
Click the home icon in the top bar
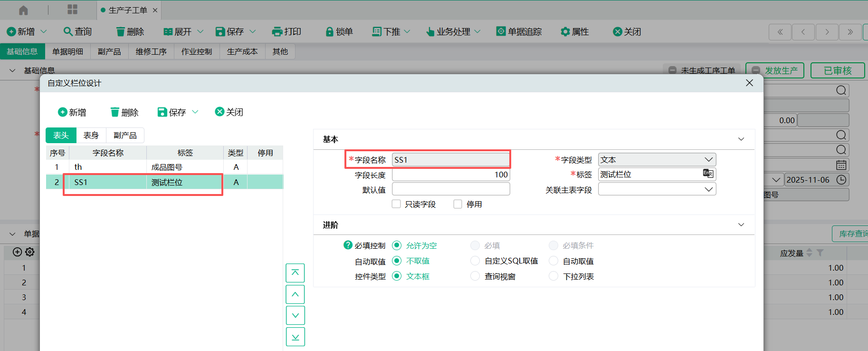[23, 10]
